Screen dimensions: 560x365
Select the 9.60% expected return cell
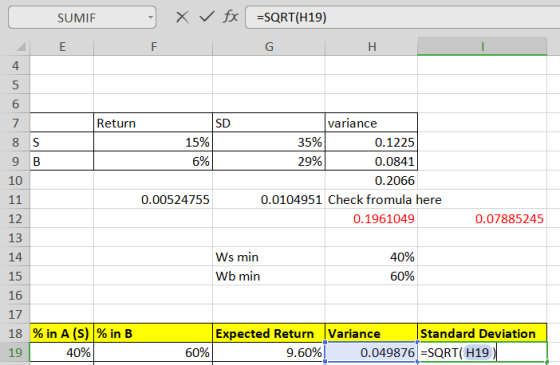[x=269, y=353]
